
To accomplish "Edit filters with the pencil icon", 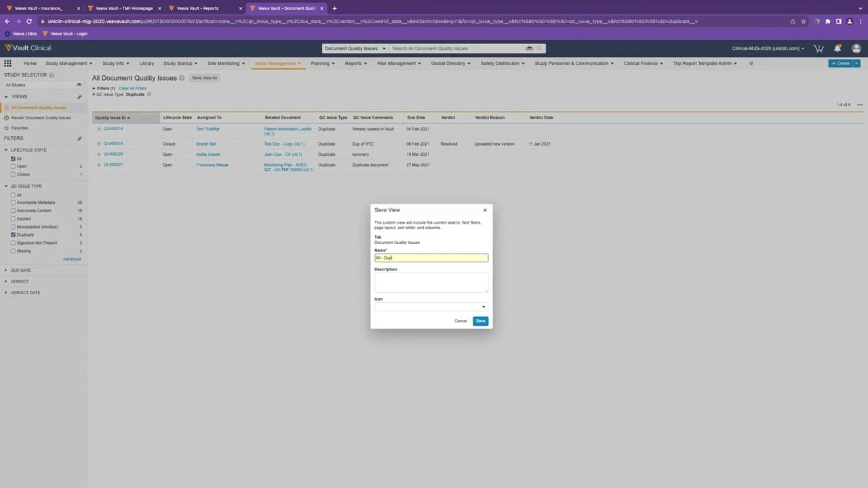I will pyautogui.click(x=79, y=139).
